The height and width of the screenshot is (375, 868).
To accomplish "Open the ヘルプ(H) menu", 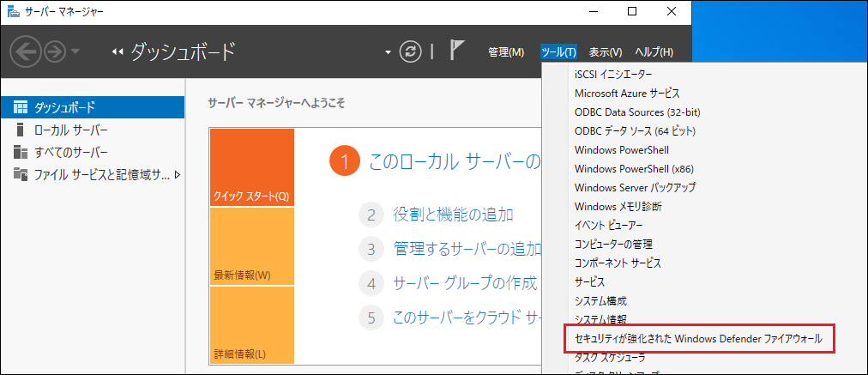I will (x=653, y=52).
